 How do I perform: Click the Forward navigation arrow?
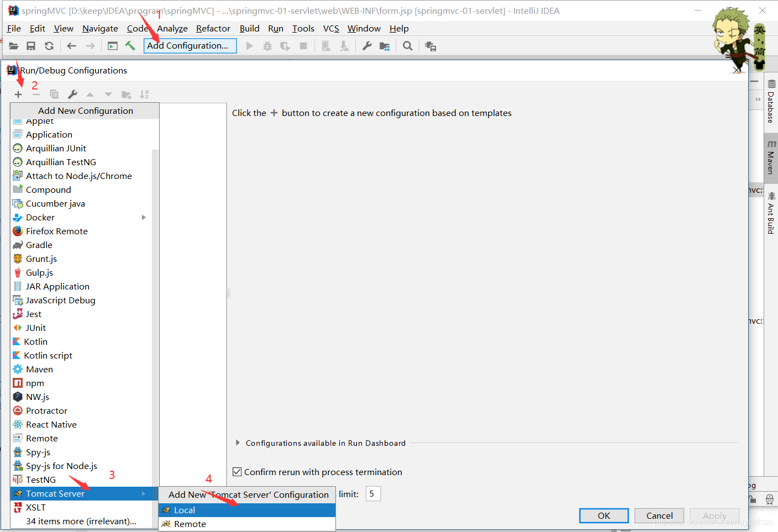(90, 46)
